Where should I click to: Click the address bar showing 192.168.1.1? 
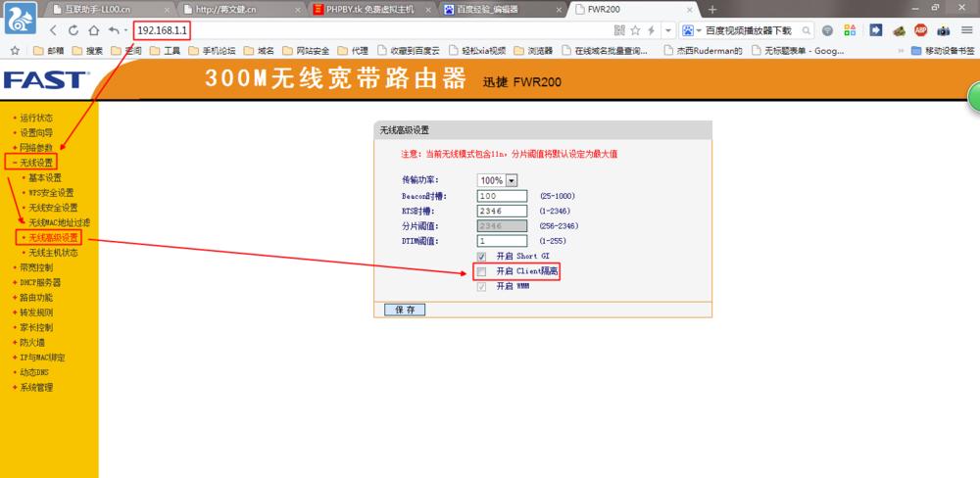pyautogui.click(x=371, y=30)
